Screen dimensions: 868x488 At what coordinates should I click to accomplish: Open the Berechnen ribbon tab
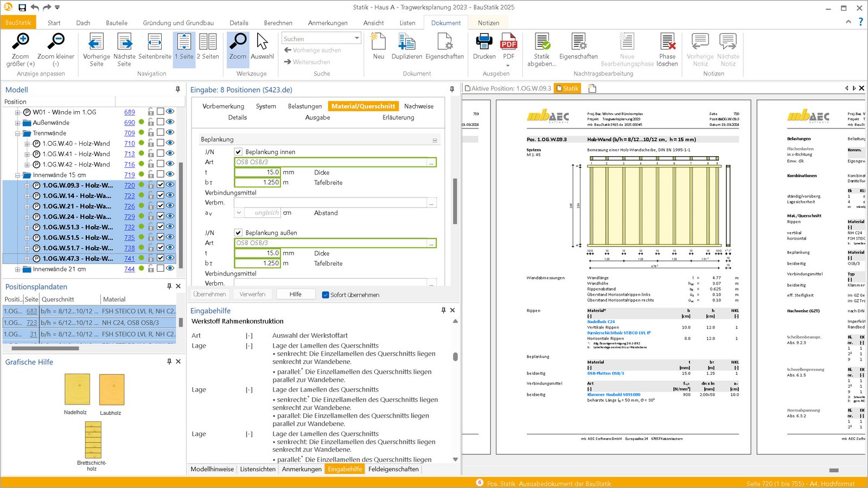(x=278, y=23)
